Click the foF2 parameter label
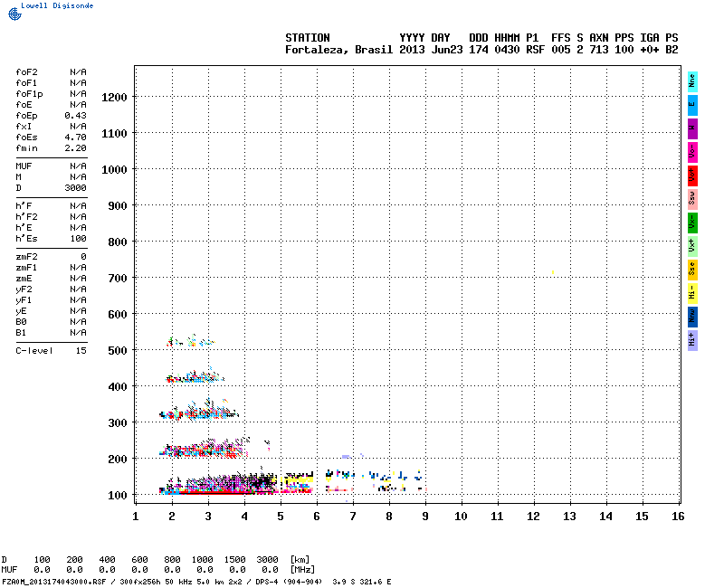 [x=26, y=72]
